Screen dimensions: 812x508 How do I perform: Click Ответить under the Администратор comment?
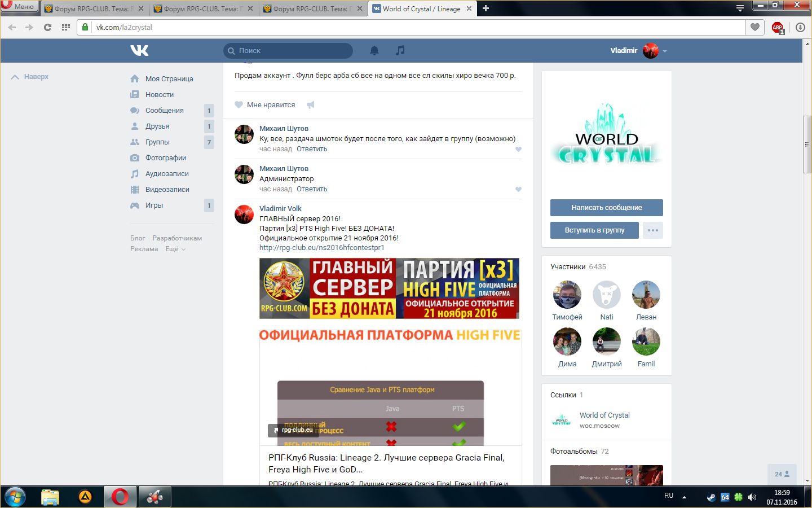tap(312, 189)
